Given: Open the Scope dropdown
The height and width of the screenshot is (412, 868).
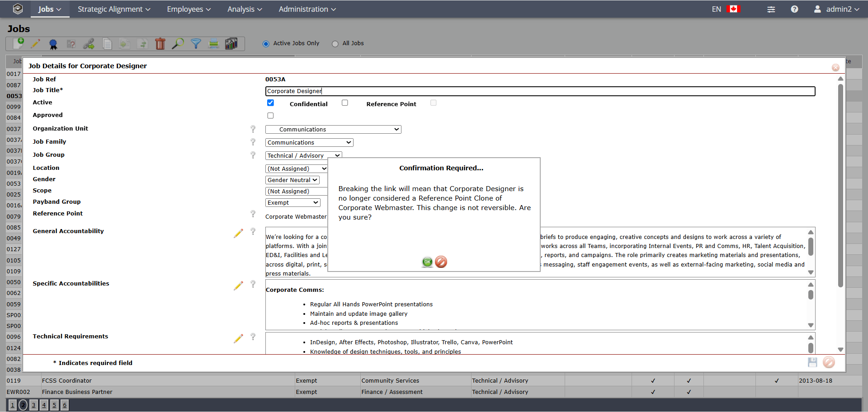Looking at the screenshot, I should click(297, 192).
